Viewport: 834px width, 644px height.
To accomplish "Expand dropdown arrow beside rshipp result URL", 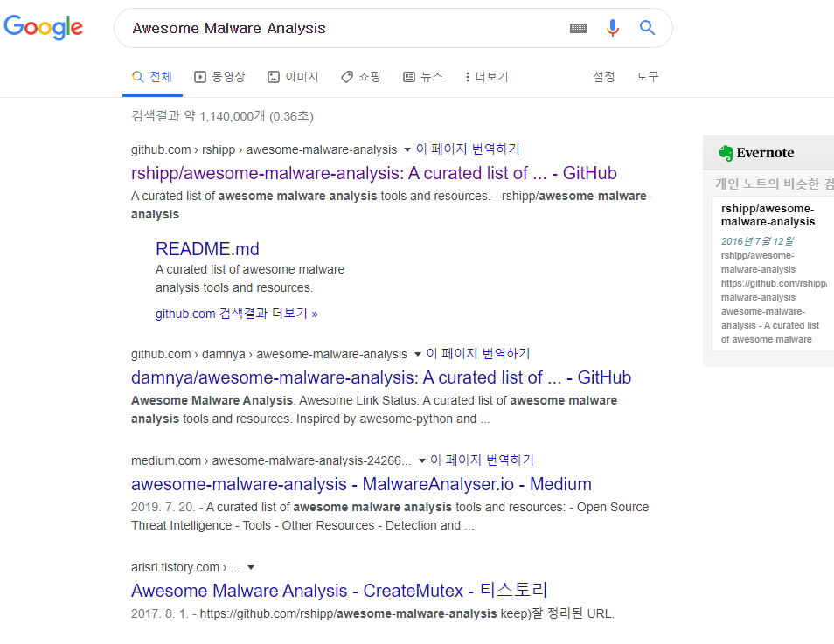I will click(407, 150).
